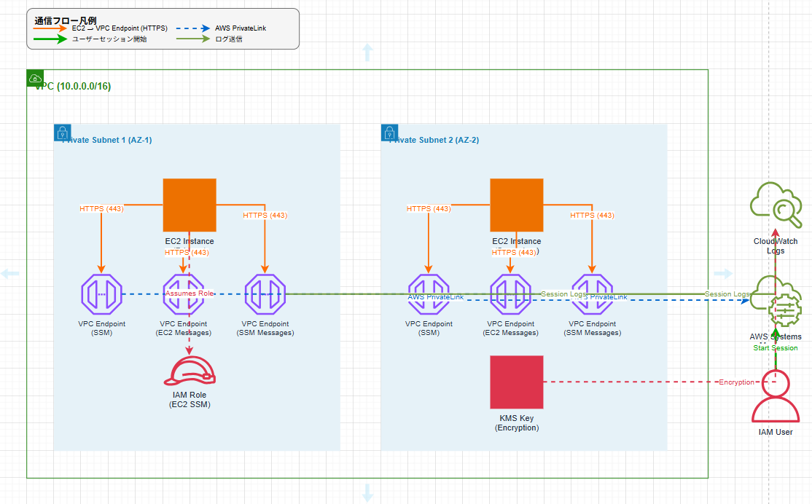Click the green VPC cloud badge icon
Image resolution: width=812 pixels, height=504 pixels.
(36, 79)
